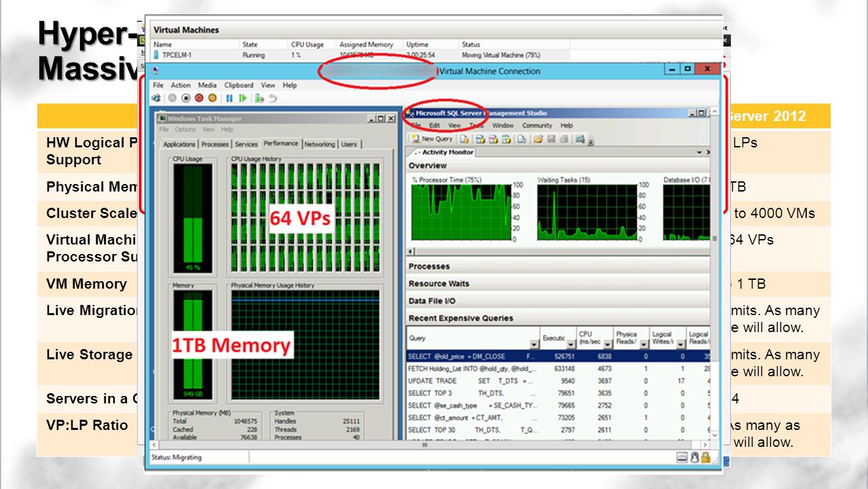This screenshot has width=868, height=489.
Task: Select the SELECT TOP 30 query row
Action: click(x=559, y=430)
